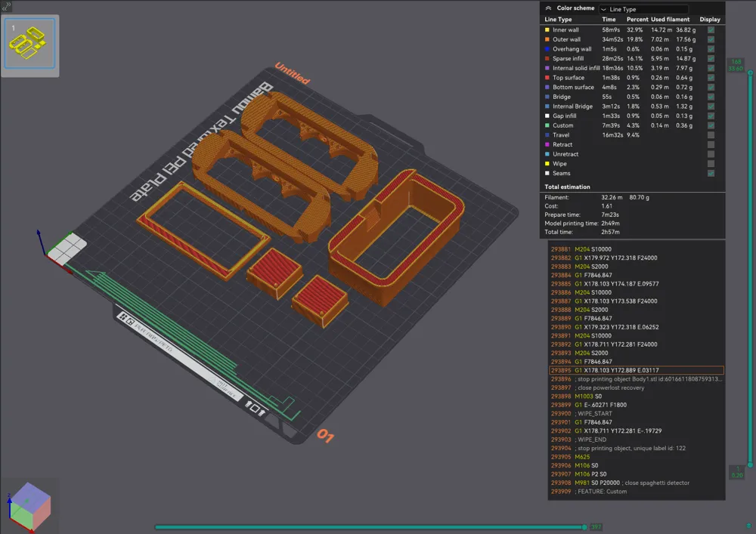
Task: Toggle visibility of Overhang wall
Action: (709, 48)
